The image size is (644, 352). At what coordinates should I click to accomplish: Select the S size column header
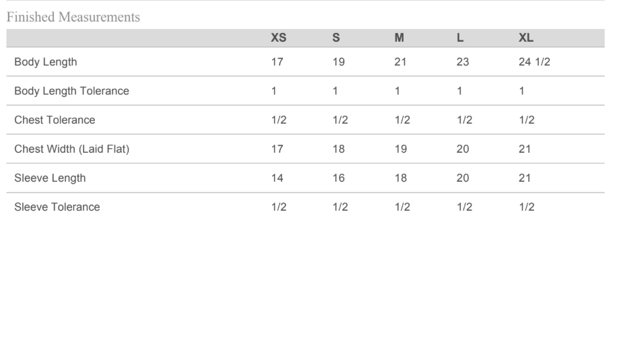(x=336, y=38)
